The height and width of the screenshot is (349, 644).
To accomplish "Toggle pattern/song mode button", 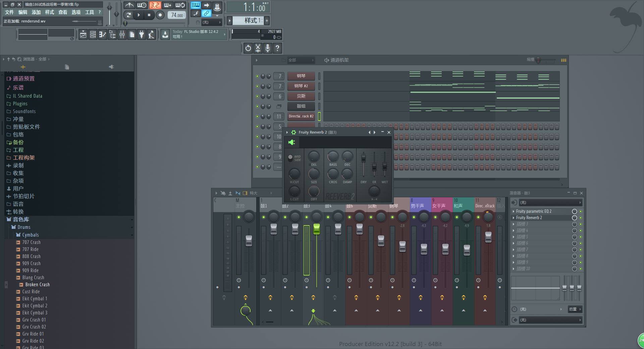I will 128,15.
